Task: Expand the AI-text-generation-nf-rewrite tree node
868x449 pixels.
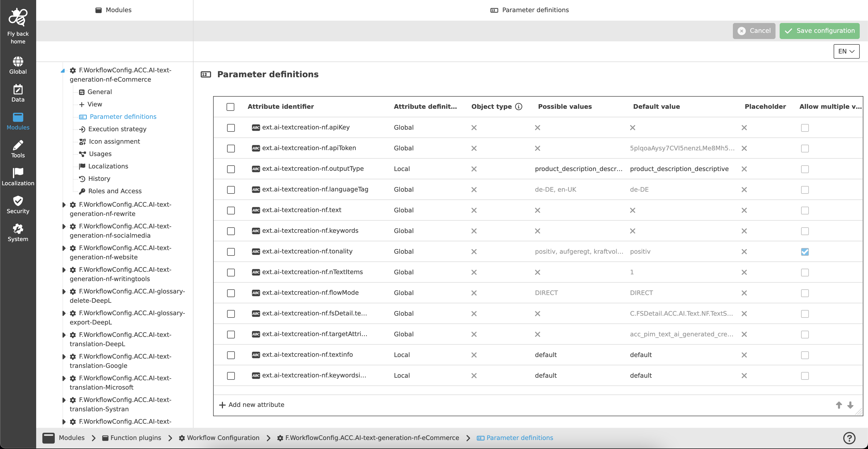Action: click(x=64, y=205)
